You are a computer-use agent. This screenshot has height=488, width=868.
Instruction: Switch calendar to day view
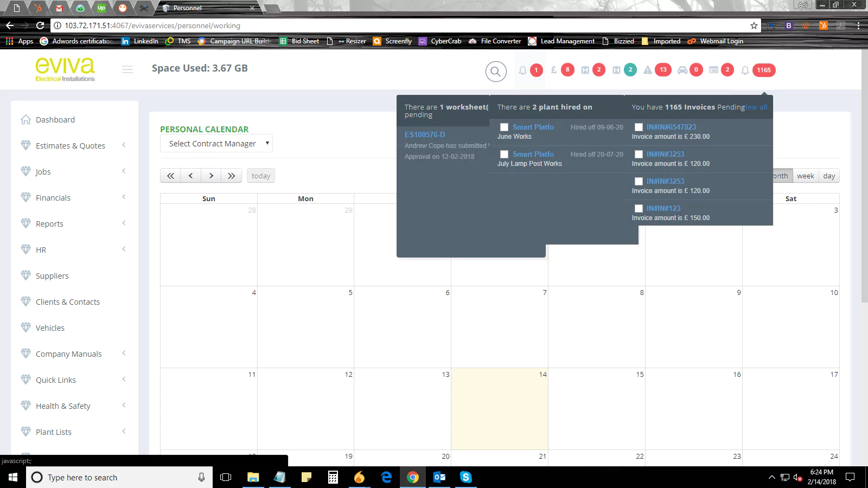tap(829, 176)
